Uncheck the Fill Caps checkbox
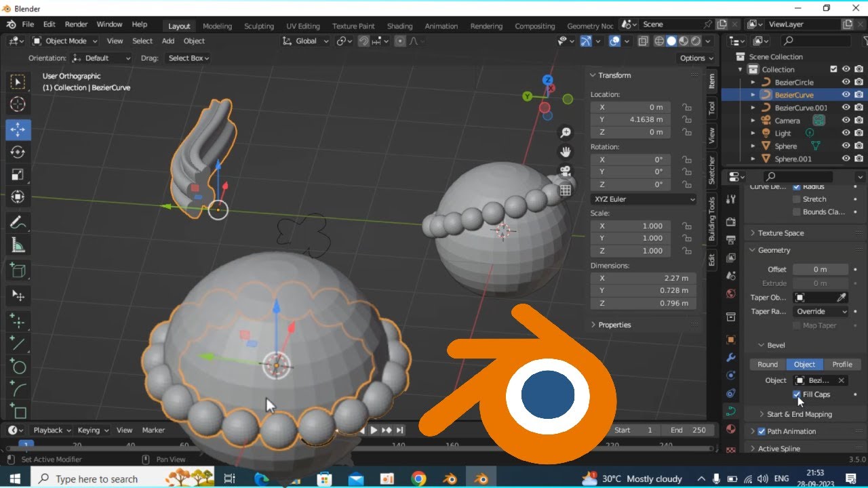Screen dimensions: 868x488 [797, 394]
